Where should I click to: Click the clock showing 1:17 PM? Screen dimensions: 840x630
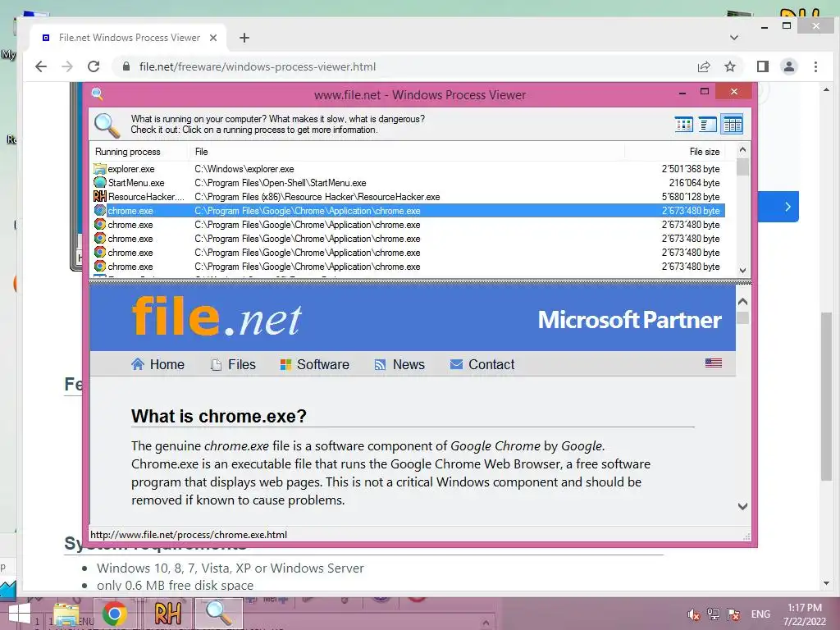coord(805,608)
